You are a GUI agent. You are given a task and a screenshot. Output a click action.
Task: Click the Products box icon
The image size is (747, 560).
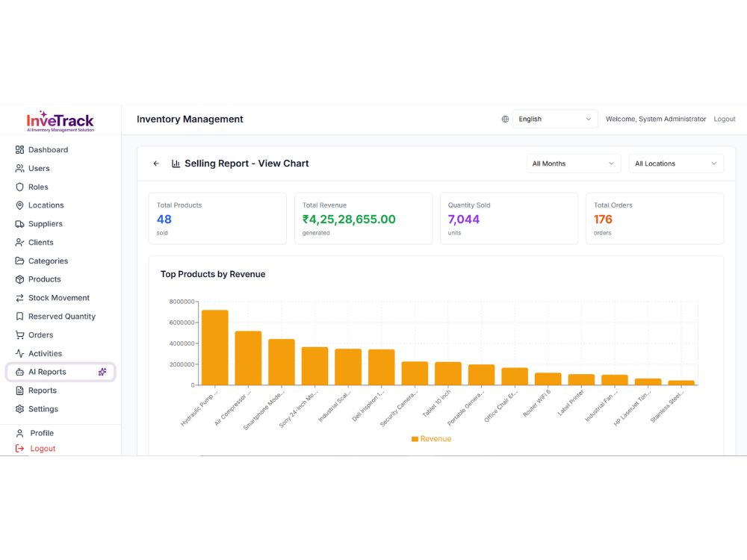(x=19, y=279)
